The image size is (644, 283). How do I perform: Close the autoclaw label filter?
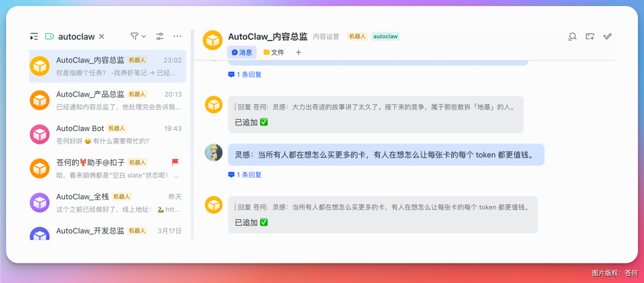pyautogui.click(x=102, y=36)
